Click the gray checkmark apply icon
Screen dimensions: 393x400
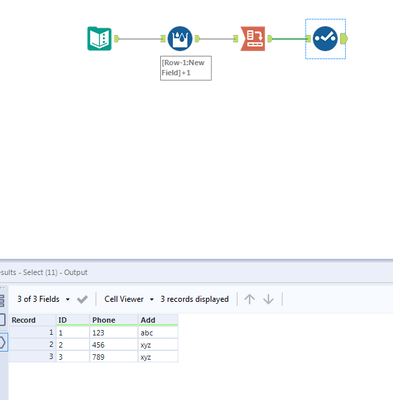coord(82,299)
